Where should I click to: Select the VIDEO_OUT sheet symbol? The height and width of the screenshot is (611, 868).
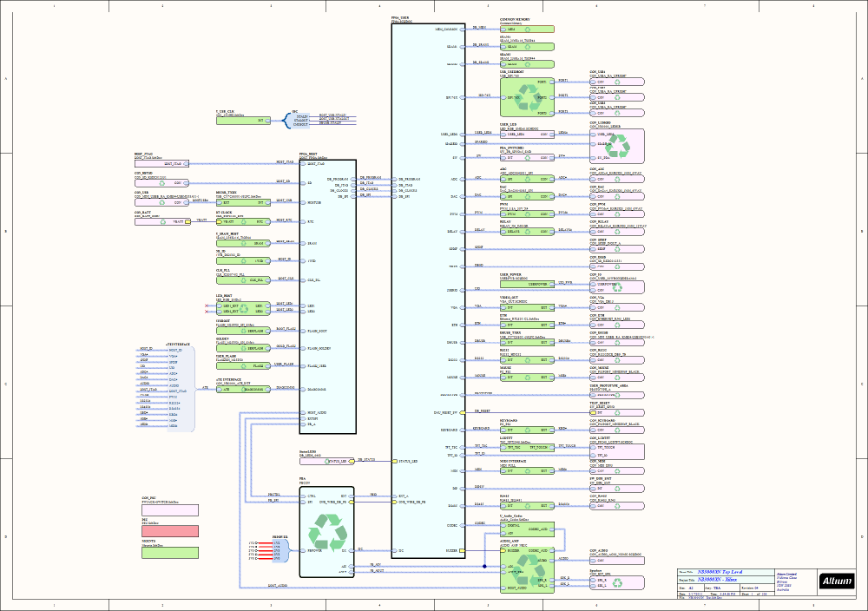[x=527, y=307]
